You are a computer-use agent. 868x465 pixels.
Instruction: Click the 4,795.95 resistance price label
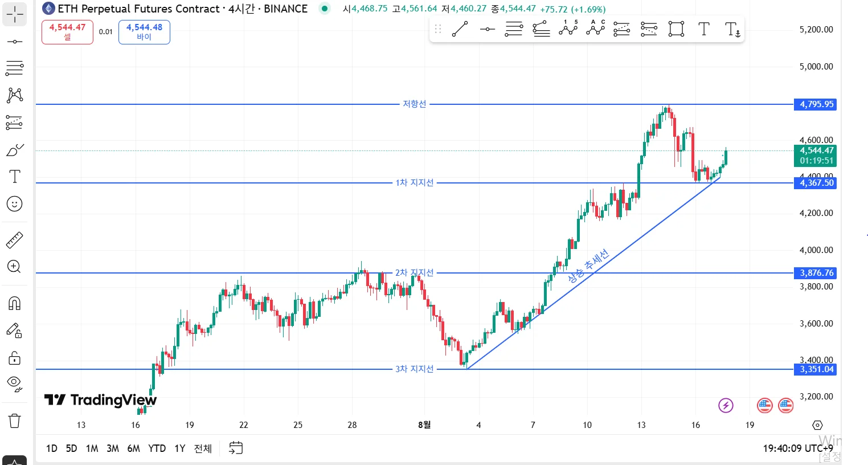pyautogui.click(x=815, y=104)
